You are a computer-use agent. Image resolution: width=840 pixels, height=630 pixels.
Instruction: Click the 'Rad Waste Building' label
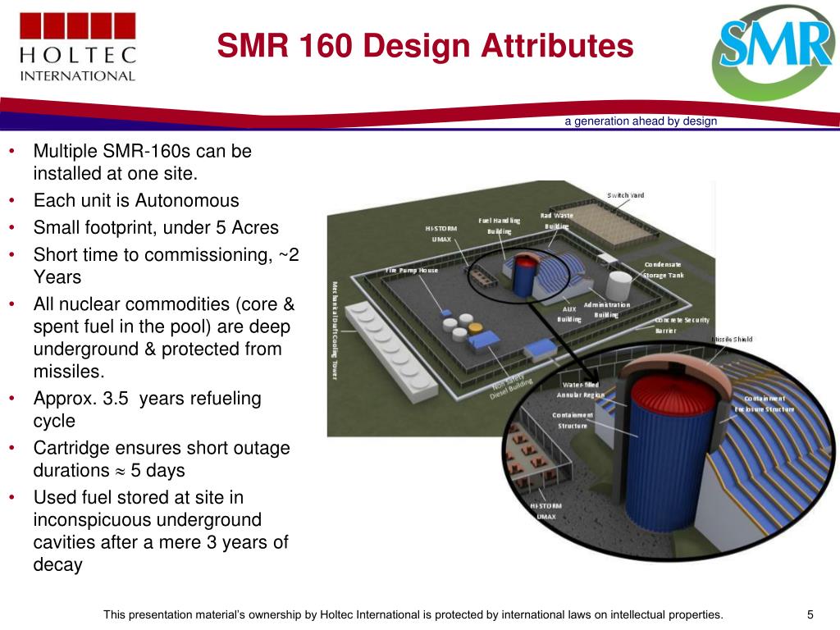[557, 221]
